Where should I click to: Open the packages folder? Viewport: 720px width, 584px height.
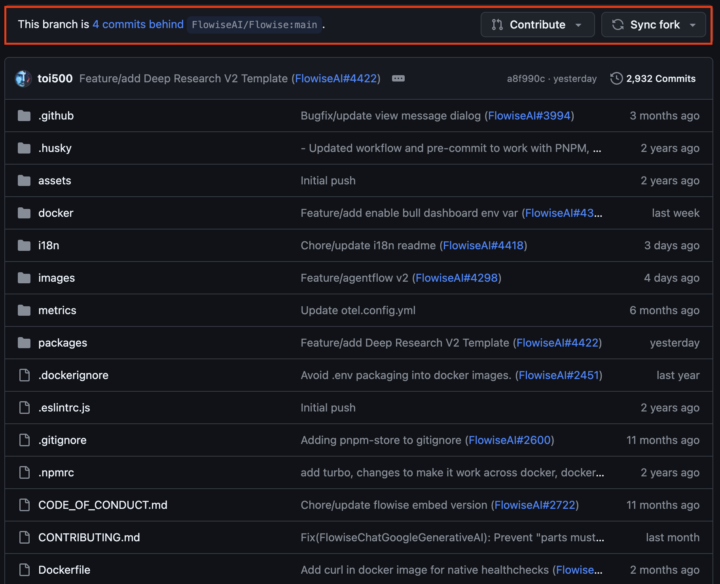pyautogui.click(x=62, y=343)
